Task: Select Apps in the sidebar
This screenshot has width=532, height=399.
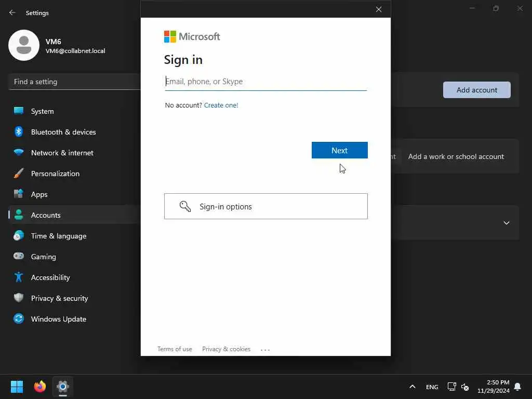Action: 74,194
